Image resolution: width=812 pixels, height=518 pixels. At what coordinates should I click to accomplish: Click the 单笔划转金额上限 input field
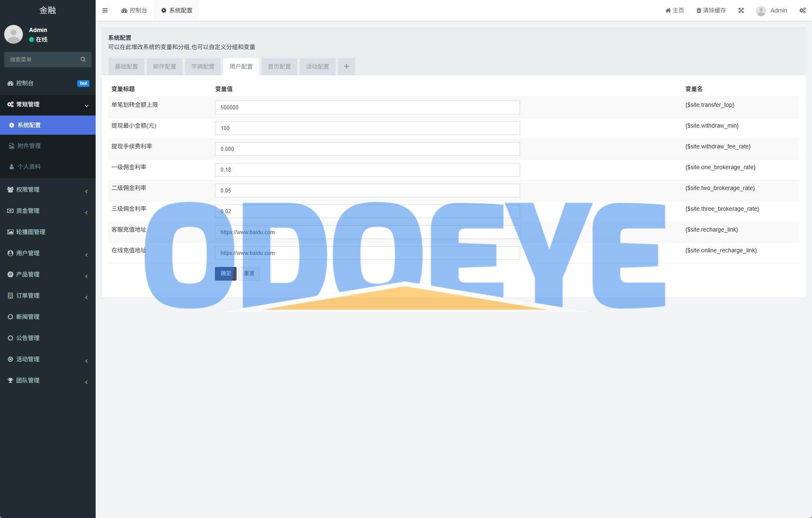pos(367,107)
